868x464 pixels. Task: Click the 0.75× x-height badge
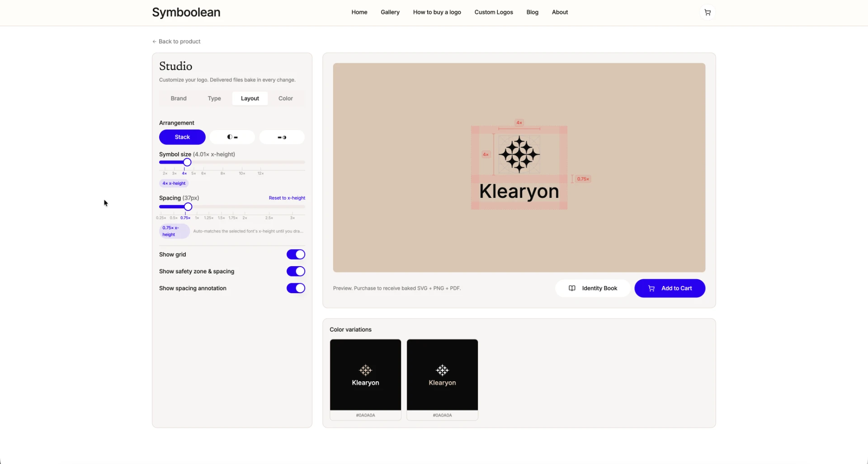[x=174, y=231]
